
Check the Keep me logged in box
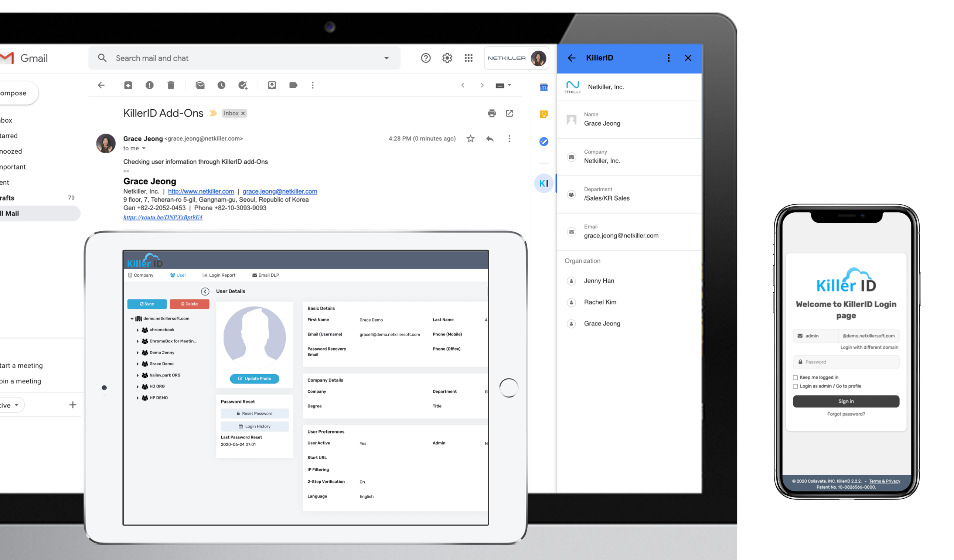[x=795, y=377]
